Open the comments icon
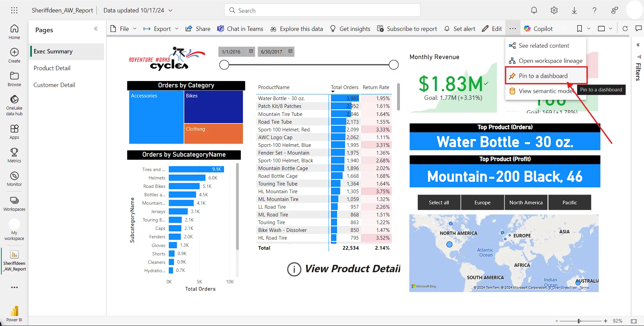The height and width of the screenshot is (326, 644). point(639,29)
